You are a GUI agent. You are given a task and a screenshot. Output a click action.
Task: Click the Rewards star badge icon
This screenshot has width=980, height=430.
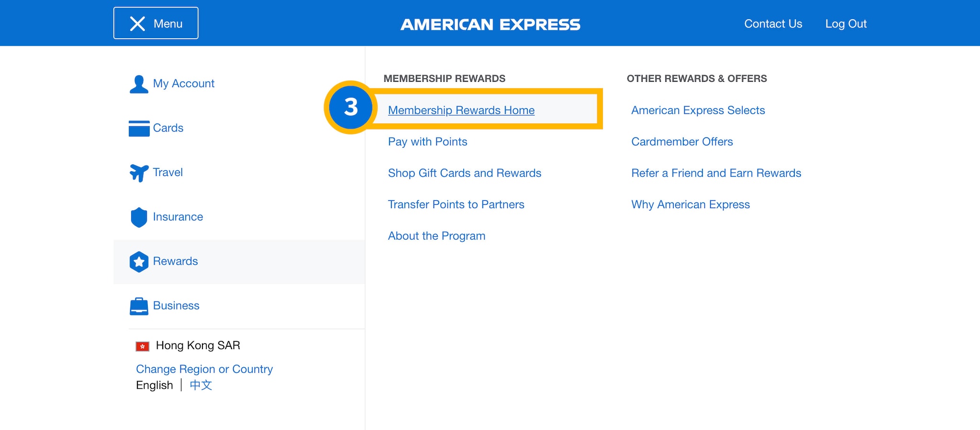point(139,262)
